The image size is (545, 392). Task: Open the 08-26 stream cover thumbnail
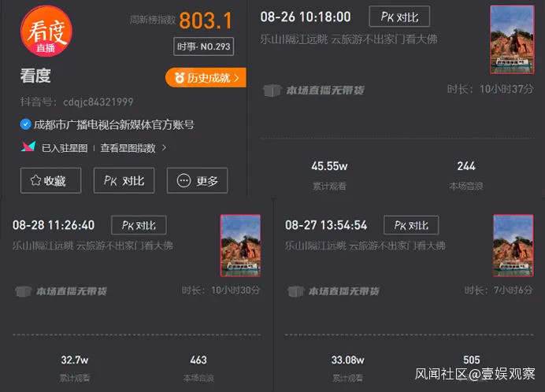512,39
